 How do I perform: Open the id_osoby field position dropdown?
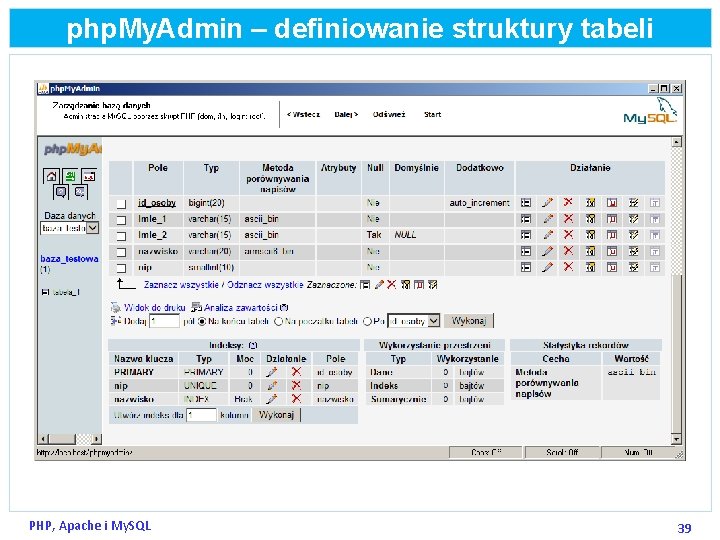414,321
